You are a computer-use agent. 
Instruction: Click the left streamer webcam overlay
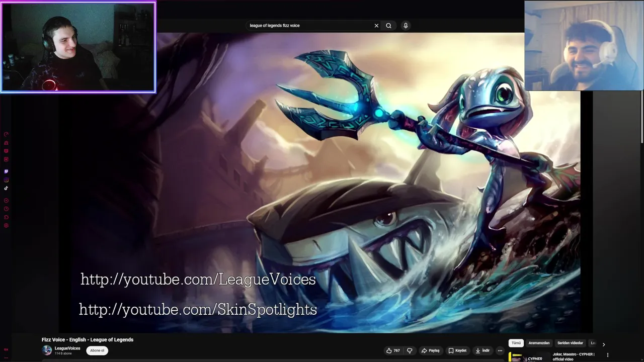(78, 47)
